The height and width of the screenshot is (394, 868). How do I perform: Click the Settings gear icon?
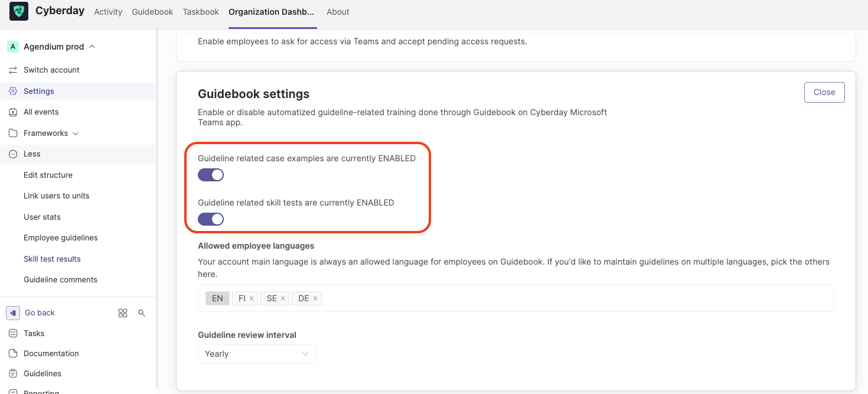(x=13, y=91)
